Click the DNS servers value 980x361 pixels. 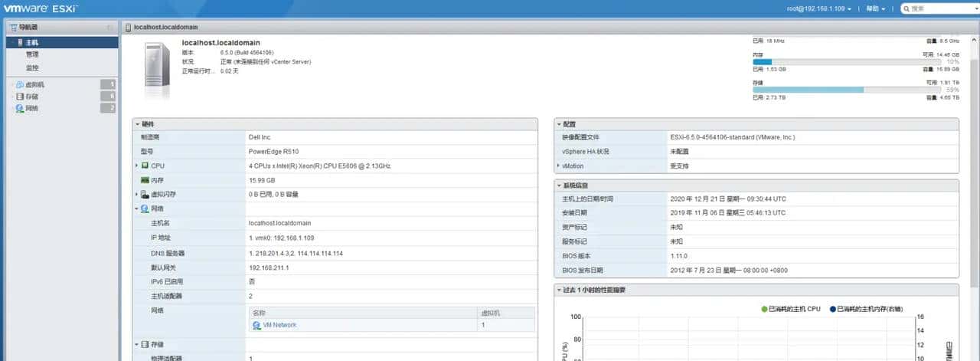click(296, 253)
